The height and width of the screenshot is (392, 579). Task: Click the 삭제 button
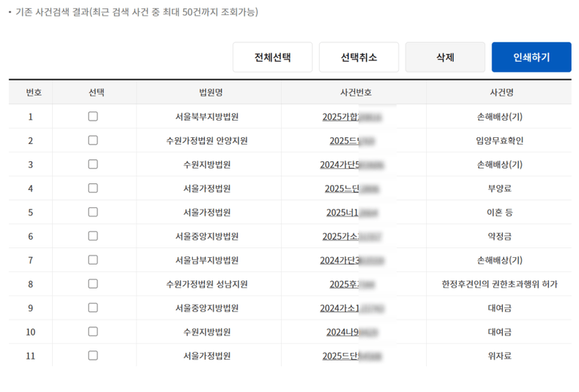pos(445,57)
